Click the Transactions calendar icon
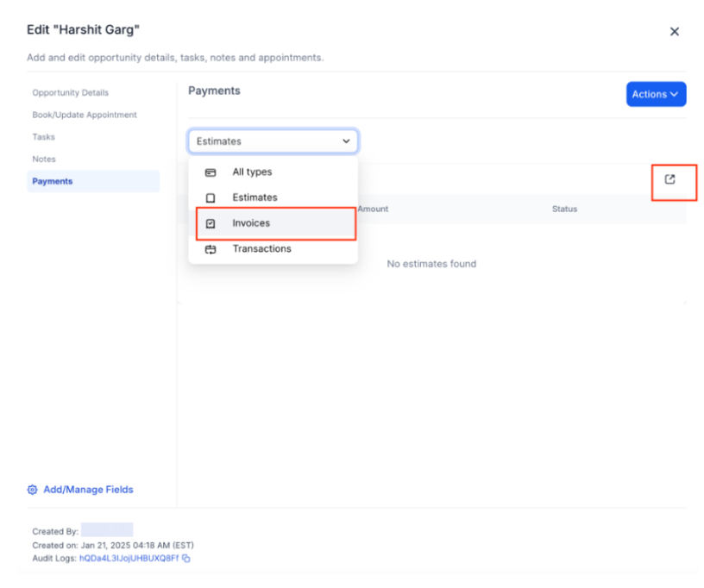The height and width of the screenshot is (588, 704). click(211, 249)
